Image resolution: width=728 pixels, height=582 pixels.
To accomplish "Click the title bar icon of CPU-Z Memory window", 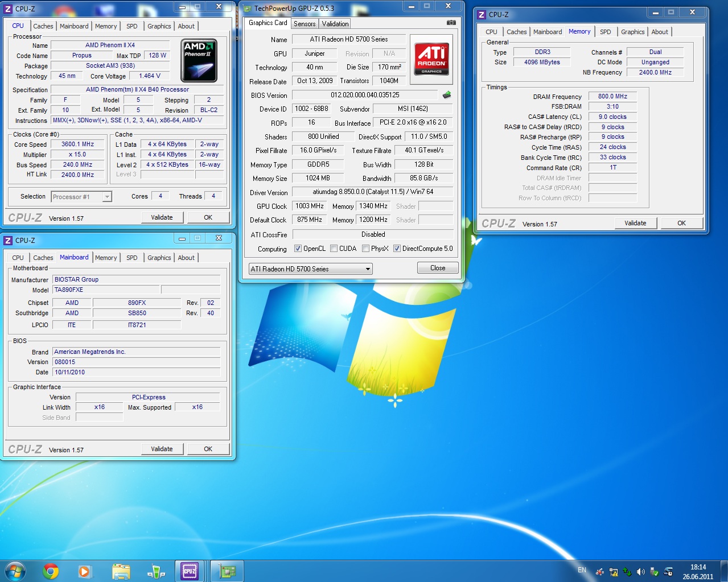I will pyautogui.click(x=482, y=15).
